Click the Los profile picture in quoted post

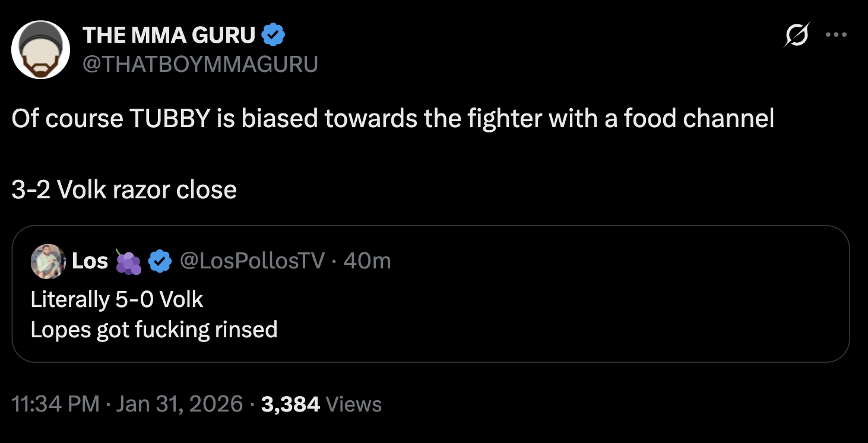click(47, 261)
